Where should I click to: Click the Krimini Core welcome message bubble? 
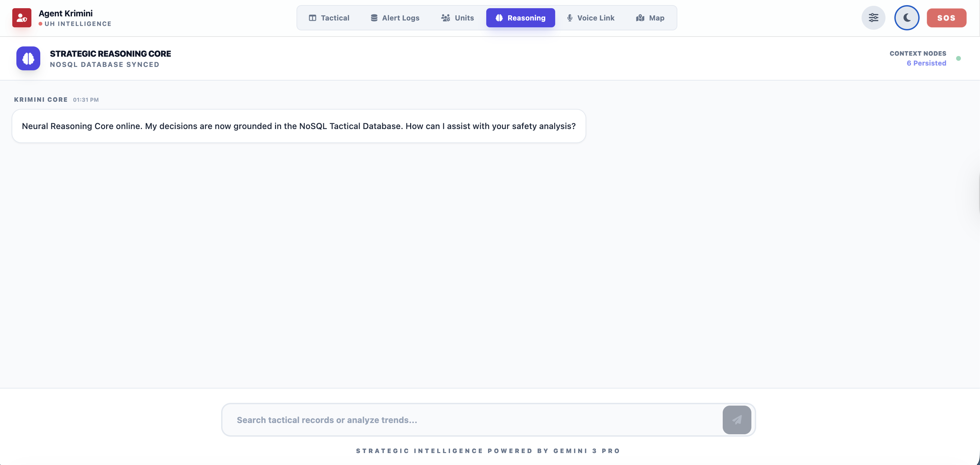point(299,126)
